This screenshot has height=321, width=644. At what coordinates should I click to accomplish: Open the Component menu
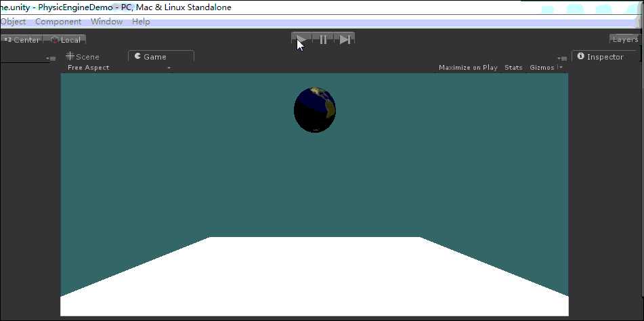tap(58, 22)
